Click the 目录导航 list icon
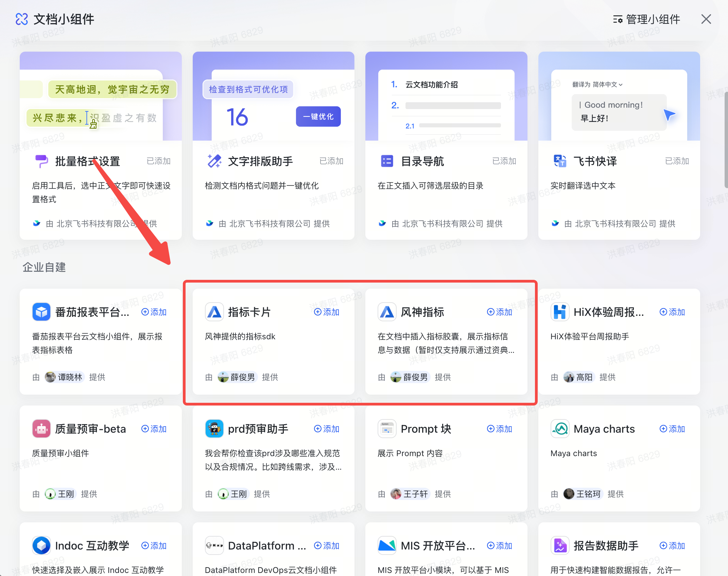 [x=387, y=161]
